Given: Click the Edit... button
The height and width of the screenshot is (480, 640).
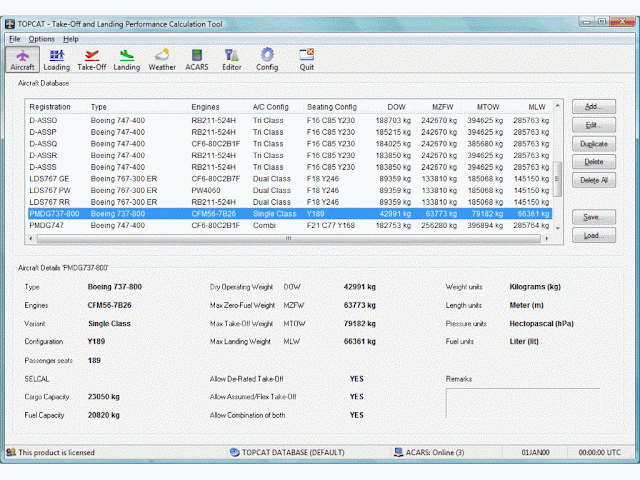Looking at the screenshot, I should click(594, 125).
